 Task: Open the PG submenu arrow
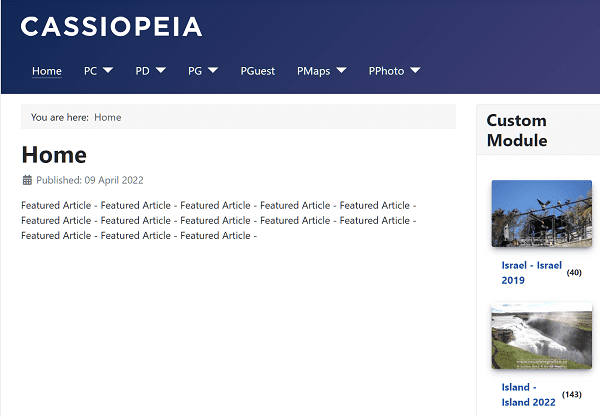tap(212, 71)
